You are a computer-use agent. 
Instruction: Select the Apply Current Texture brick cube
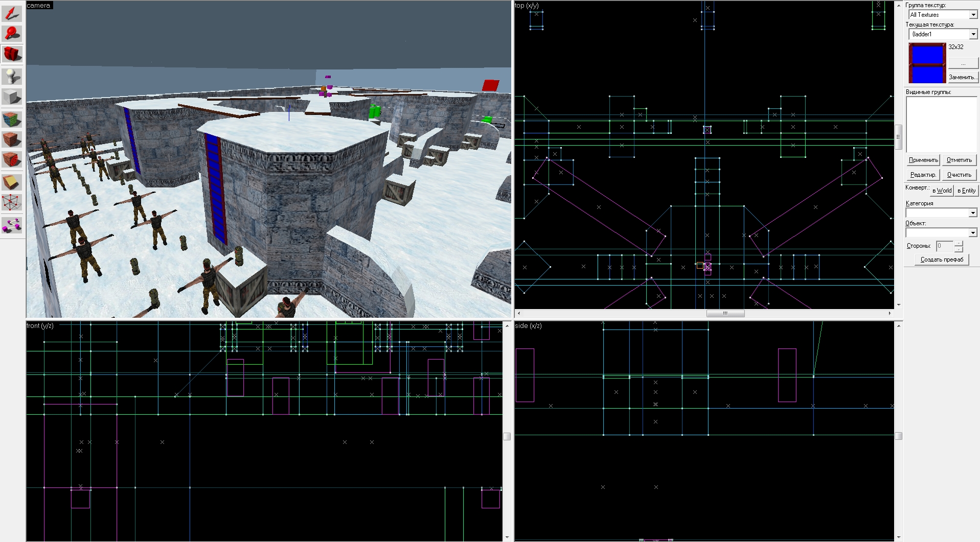tap(12, 140)
